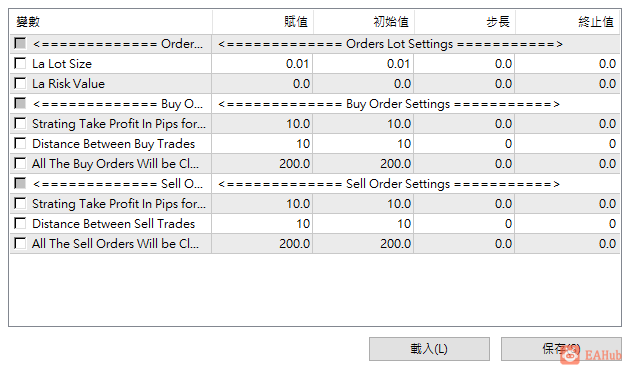The height and width of the screenshot is (370, 631).
Task: Toggle the Buy Order Settings header checkbox
Action: pos(20,103)
